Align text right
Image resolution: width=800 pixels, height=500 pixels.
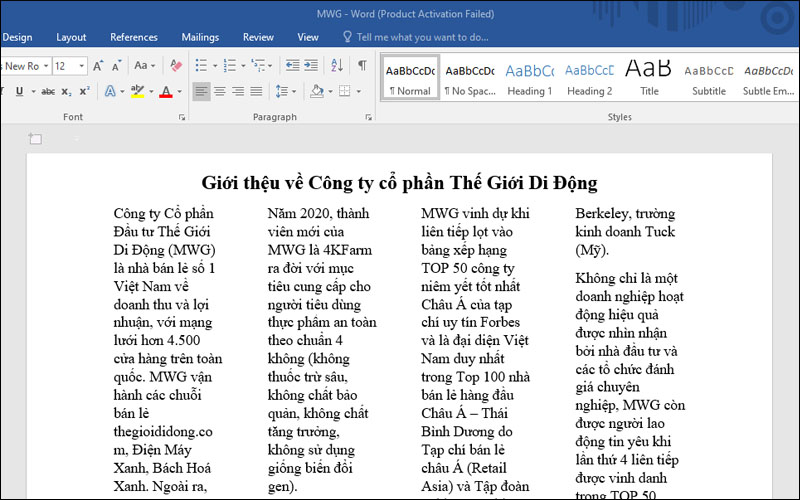click(x=238, y=91)
